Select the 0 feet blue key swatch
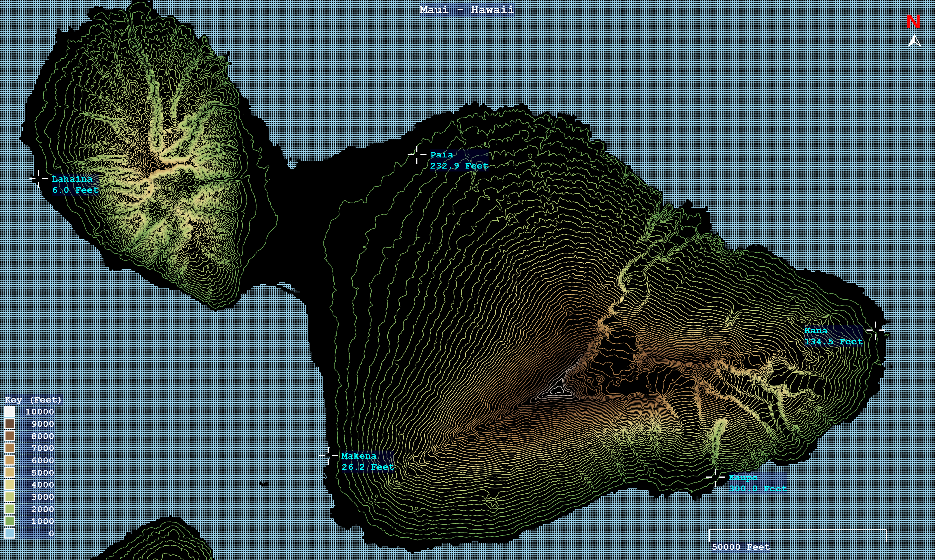935x560 pixels. tap(10, 533)
